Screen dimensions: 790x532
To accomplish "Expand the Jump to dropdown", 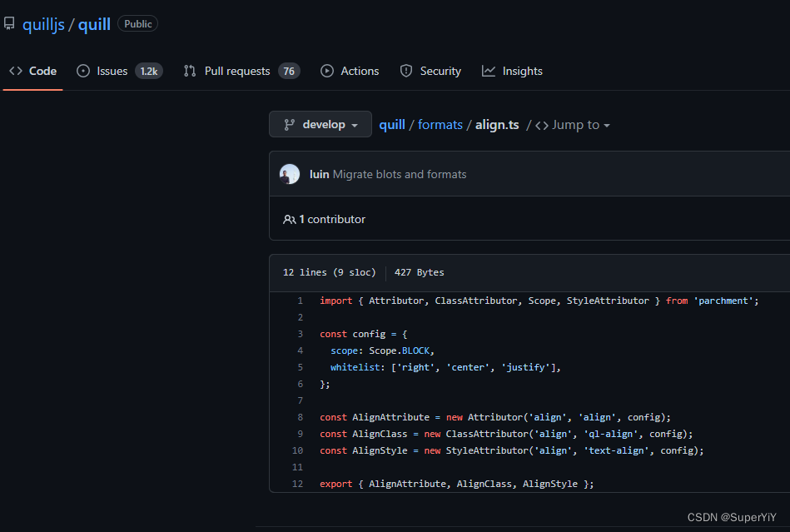I will (x=573, y=124).
